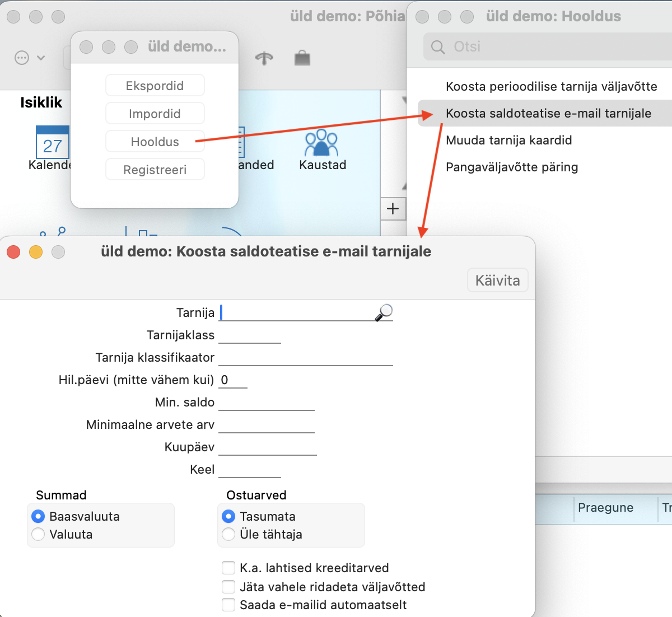Click the search magnifier icon in Hooldus window

[438, 47]
